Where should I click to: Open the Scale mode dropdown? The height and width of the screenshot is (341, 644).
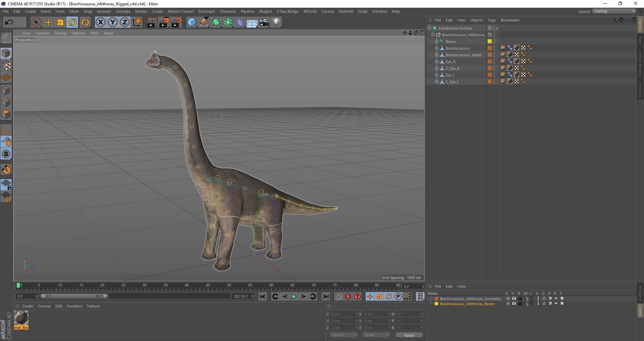click(376, 335)
